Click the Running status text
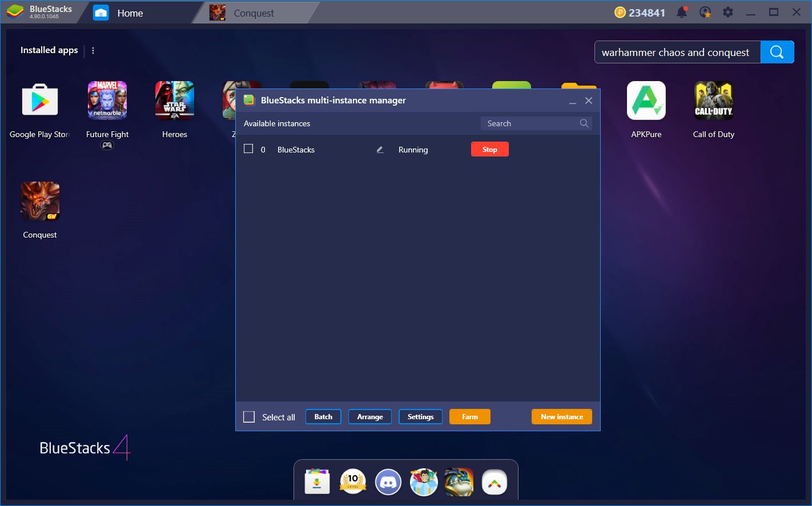This screenshot has width=812, height=506. pyautogui.click(x=413, y=150)
